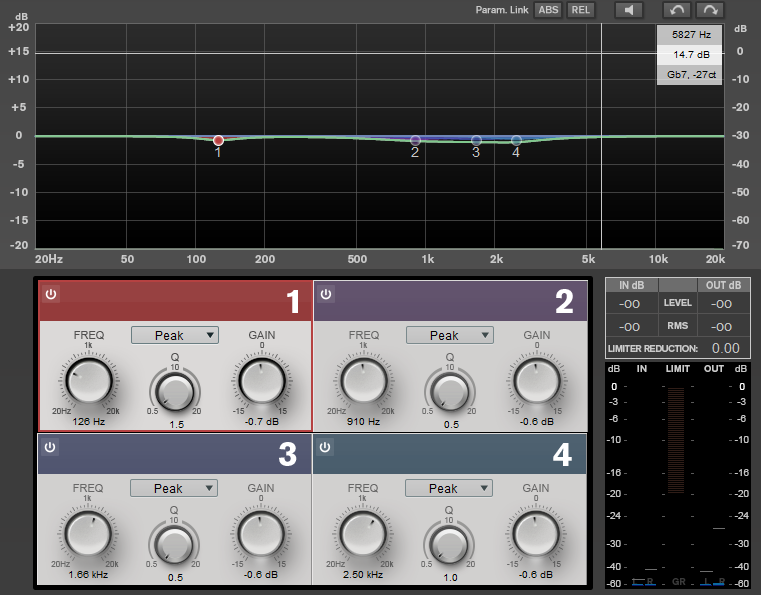Click the limiter reduction value 0.00
761x595 pixels.
pos(726,348)
